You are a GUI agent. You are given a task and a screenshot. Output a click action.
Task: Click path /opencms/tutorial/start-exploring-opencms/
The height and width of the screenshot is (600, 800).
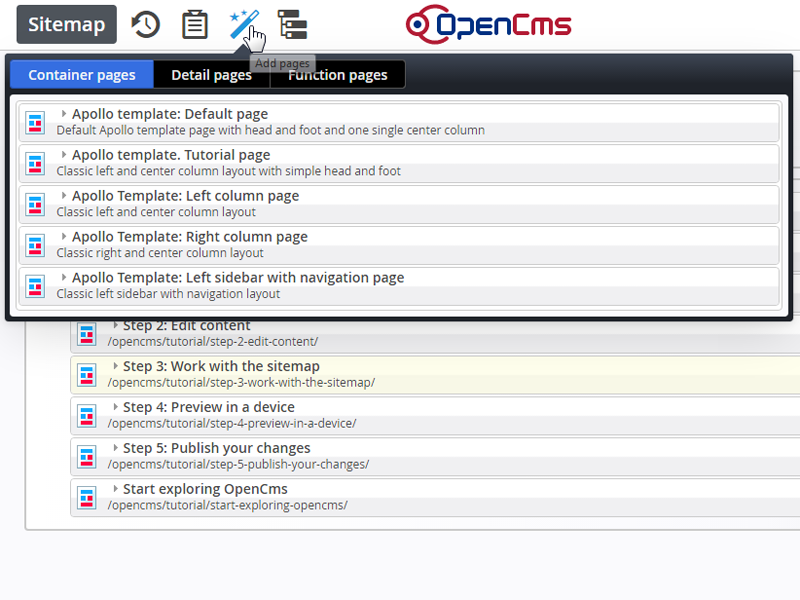(x=228, y=505)
